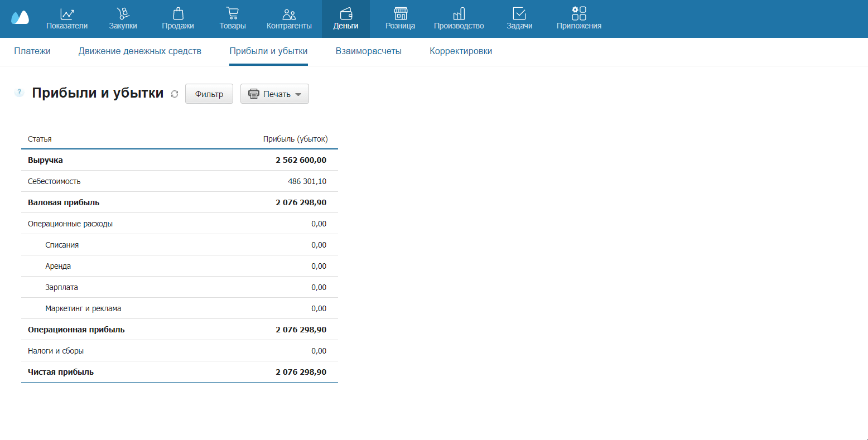The height and width of the screenshot is (440, 868).
Task: Open the Производство section
Action: (459, 19)
